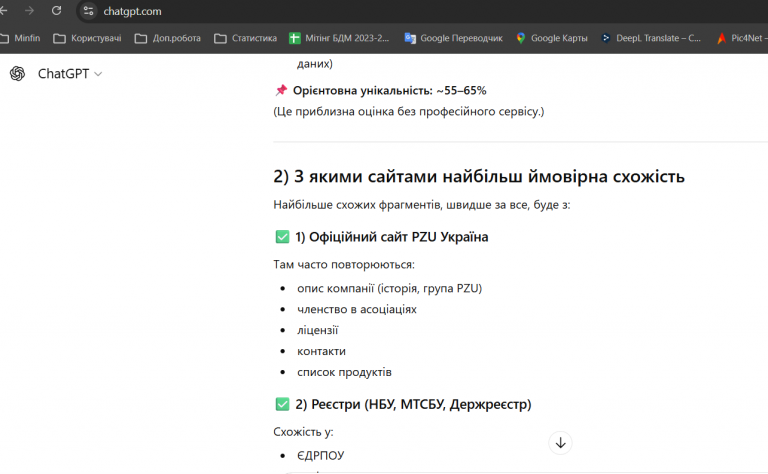Click the heading '1) Офіційний сайт PZU Україна'
Viewport: 768px width, 474px height.
click(x=391, y=237)
